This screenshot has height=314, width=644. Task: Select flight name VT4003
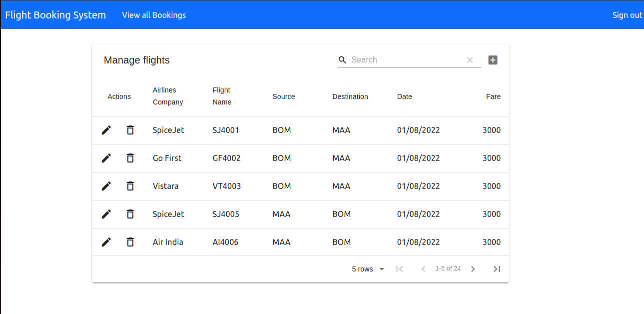(227, 186)
